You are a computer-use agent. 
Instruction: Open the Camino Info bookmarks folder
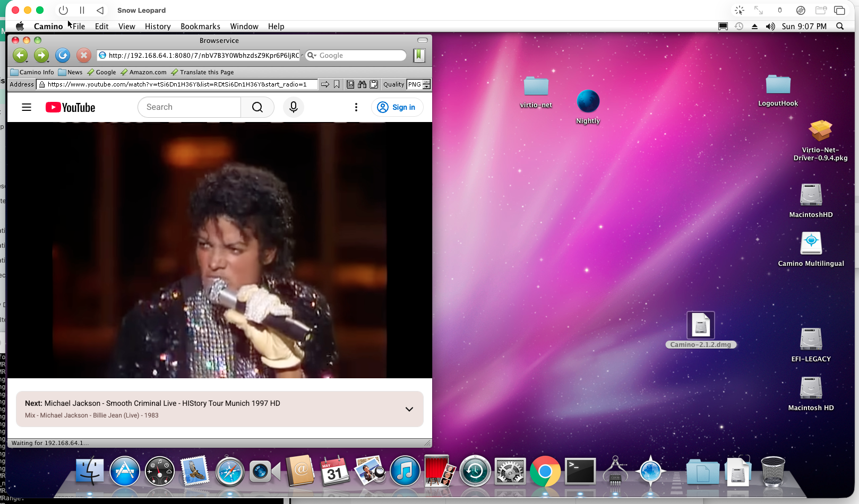32,72
